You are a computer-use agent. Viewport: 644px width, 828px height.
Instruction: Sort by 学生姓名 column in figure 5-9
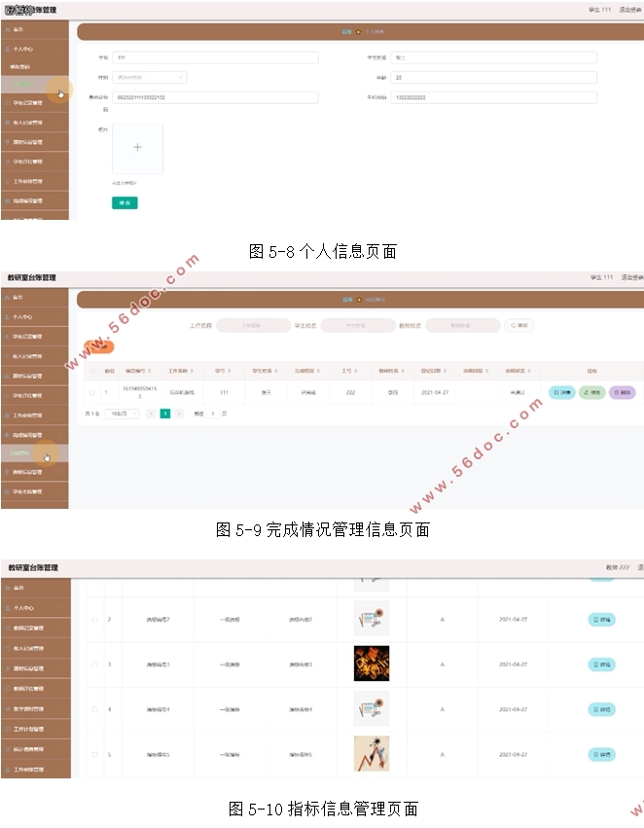point(276,372)
